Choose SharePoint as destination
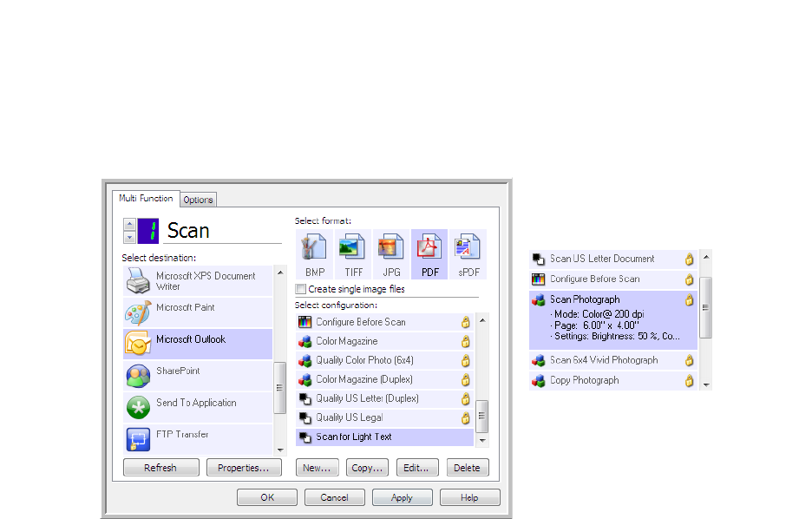The image size is (812, 519). [x=198, y=376]
